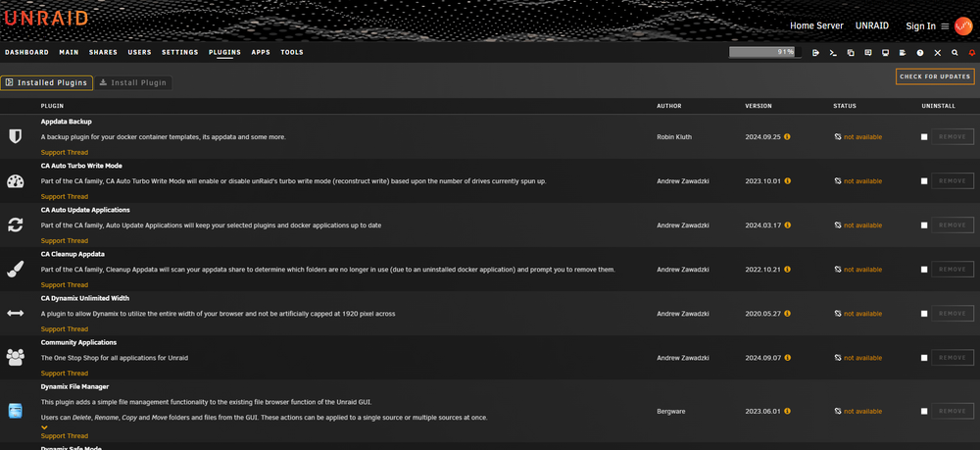The width and height of the screenshot is (980, 450).
Task: Tick CA Dynamix Unlimited Width checkbox
Action: coord(924,314)
